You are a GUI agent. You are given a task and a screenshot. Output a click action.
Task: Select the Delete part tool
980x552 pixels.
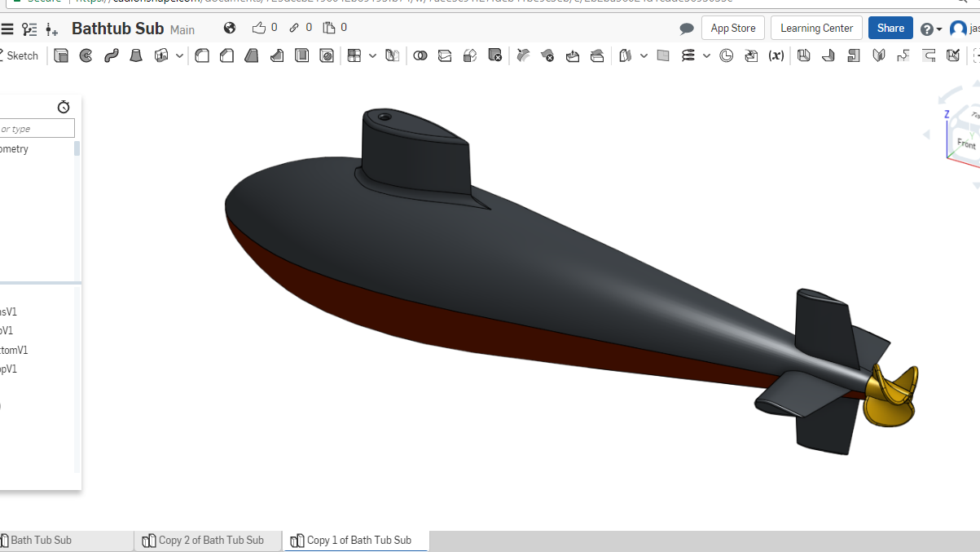pos(494,56)
